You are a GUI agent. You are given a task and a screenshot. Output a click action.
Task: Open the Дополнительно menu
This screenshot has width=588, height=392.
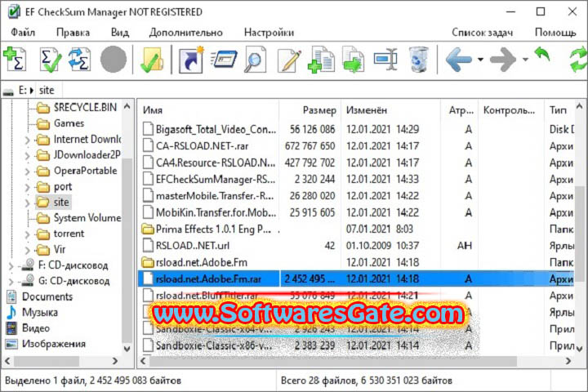[x=186, y=33]
